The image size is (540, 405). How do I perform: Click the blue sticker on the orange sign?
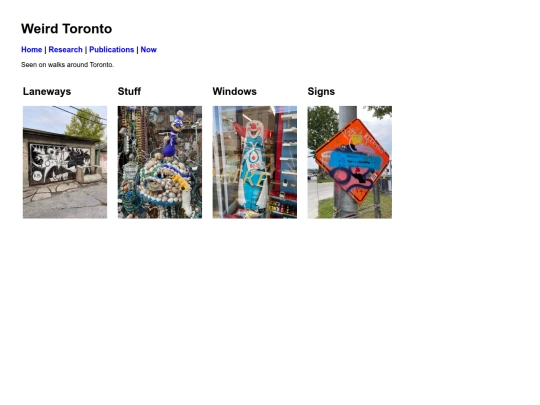(355, 160)
